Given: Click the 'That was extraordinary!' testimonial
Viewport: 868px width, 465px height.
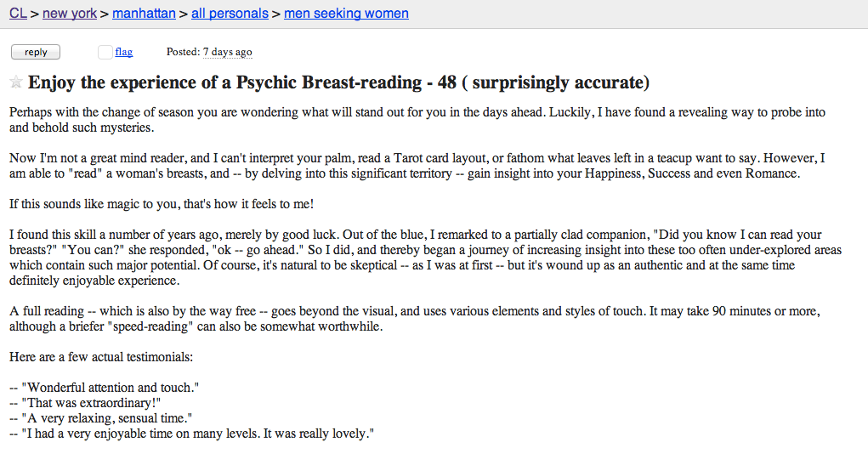Looking at the screenshot, I should [85, 403].
